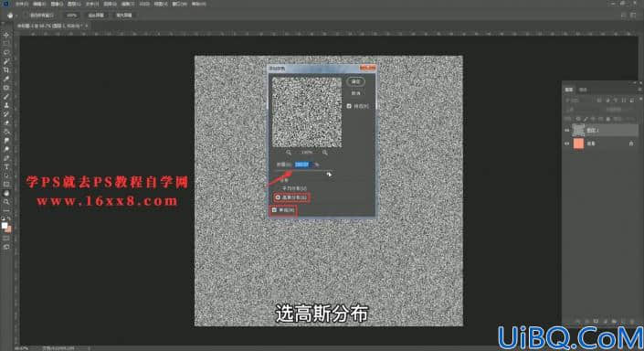The height and width of the screenshot is (351, 644).
Task: Select the Eyedropper tool
Action: pos(6,79)
